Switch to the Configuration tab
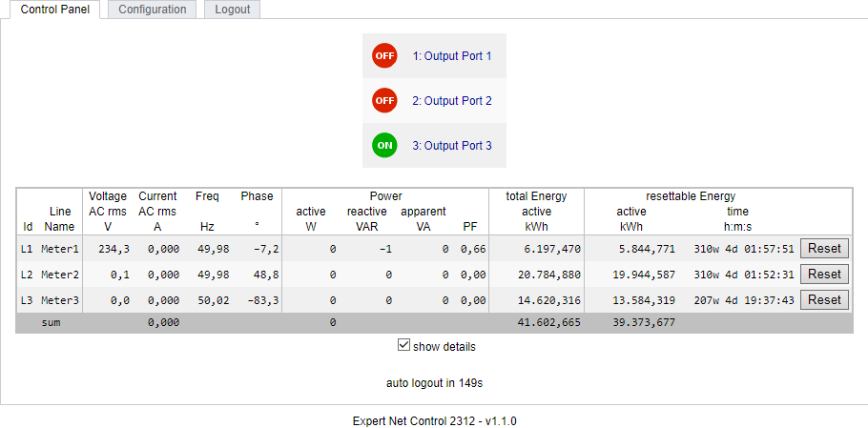Image resolution: width=868 pixels, height=428 pixels. 153,10
